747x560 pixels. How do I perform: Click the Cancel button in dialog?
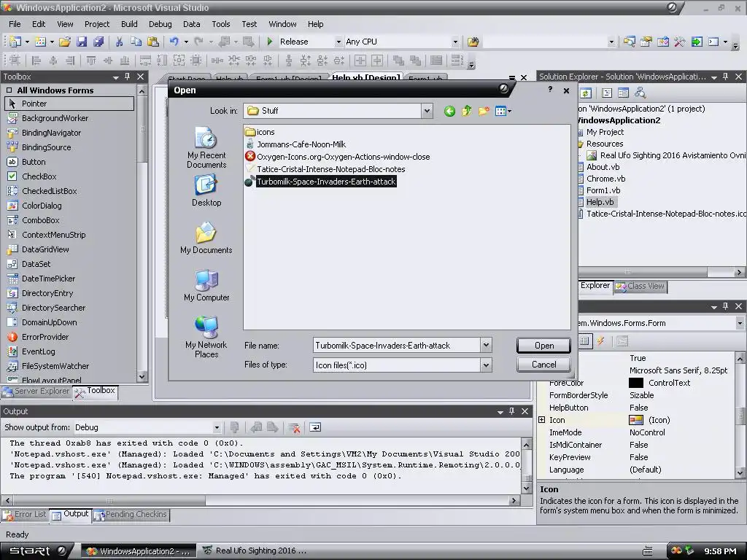pos(543,365)
